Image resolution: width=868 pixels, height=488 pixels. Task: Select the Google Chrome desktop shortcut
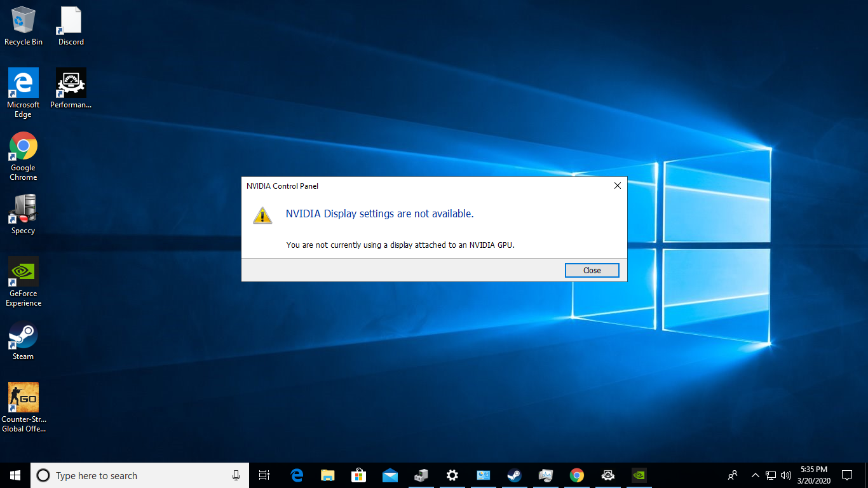pos(24,156)
